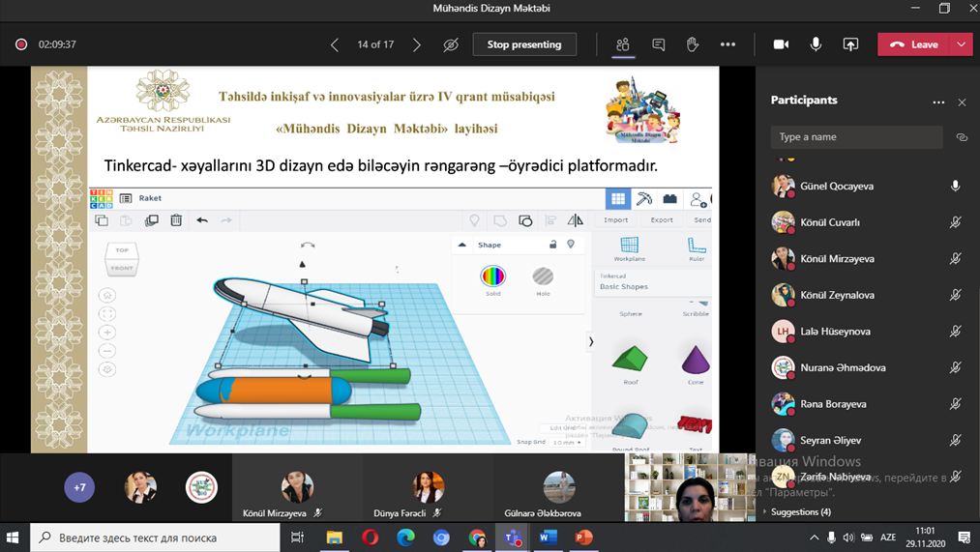Click muted mic icon beside Nuranə Əhmədova
980x552 pixels.
coord(955,367)
